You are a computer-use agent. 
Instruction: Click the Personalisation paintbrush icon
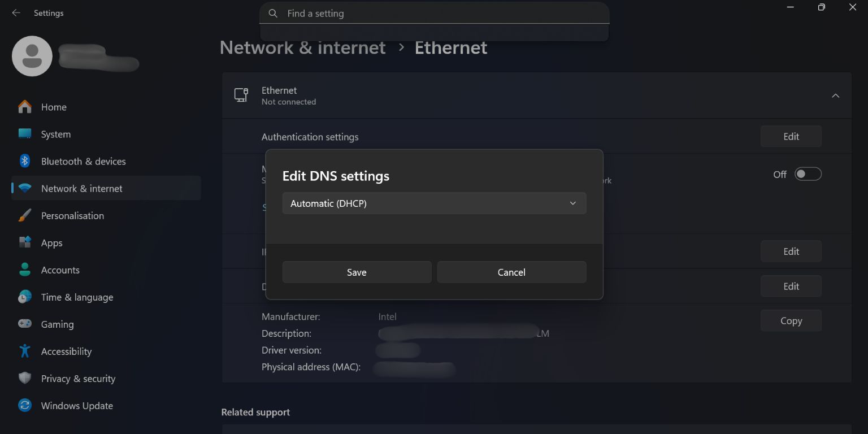(x=25, y=215)
